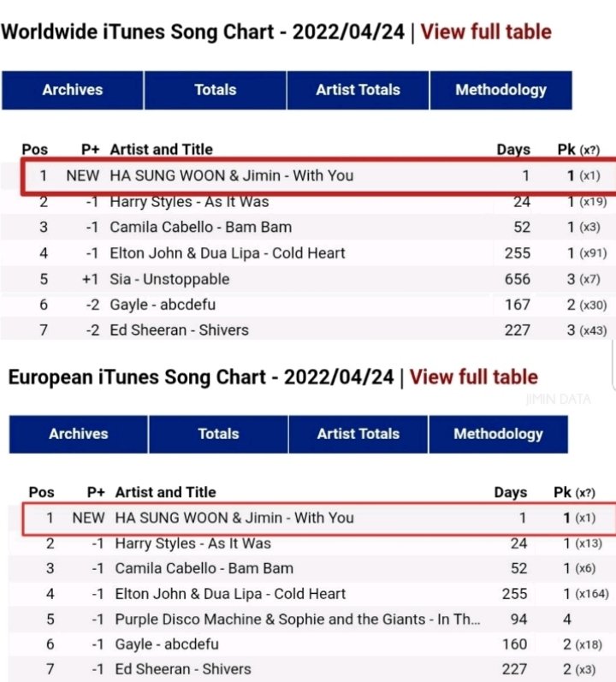Select the Purple Disco Machine song row
616x682 pixels.
click(297, 620)
